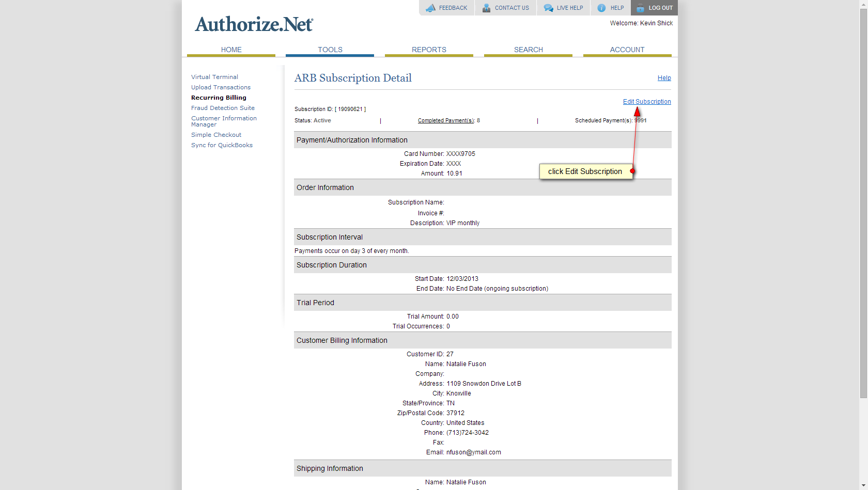Click the card number XXXX9705
Viewport: 868px width, 490px height.
461,154
